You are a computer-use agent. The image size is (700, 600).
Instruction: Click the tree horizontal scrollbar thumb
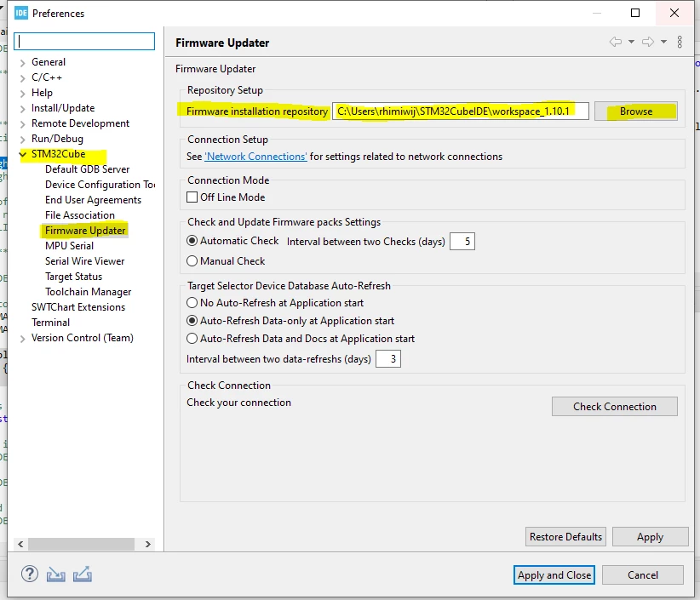tap(81, 544)
